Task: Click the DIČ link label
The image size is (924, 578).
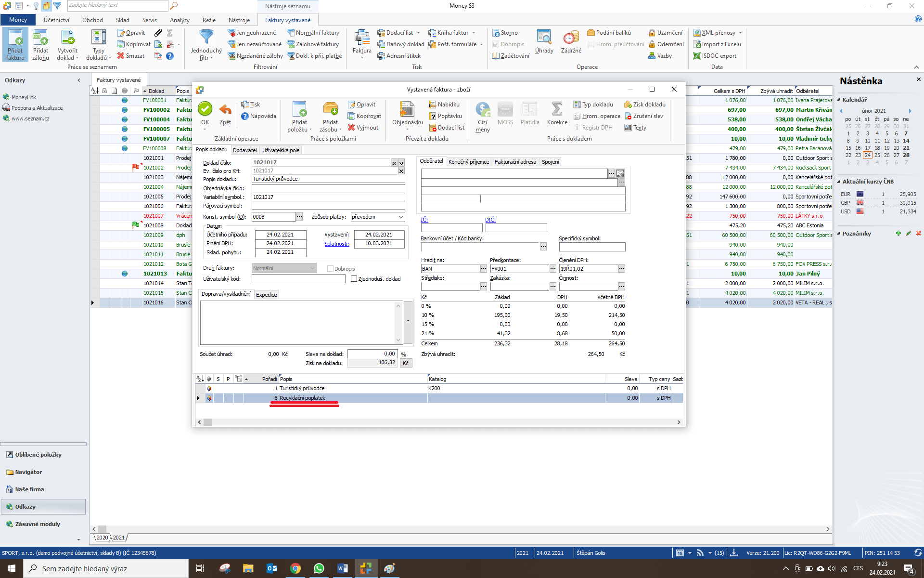Action: pos(490,220)
